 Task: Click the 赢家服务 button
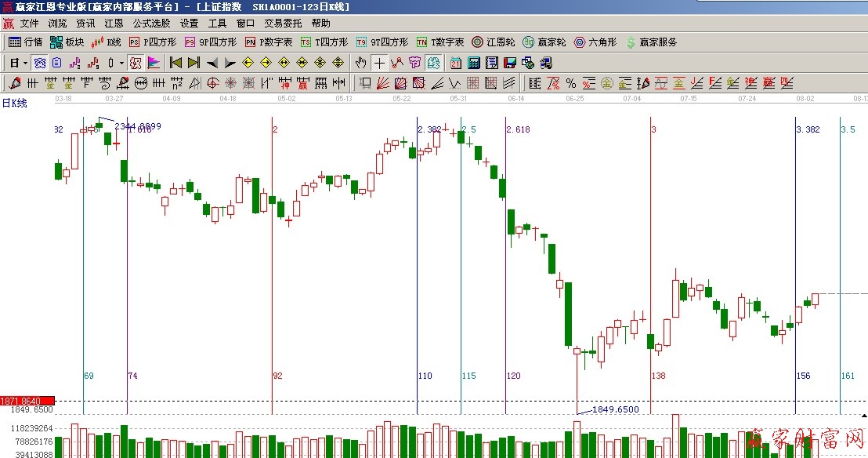coord(651,42)
